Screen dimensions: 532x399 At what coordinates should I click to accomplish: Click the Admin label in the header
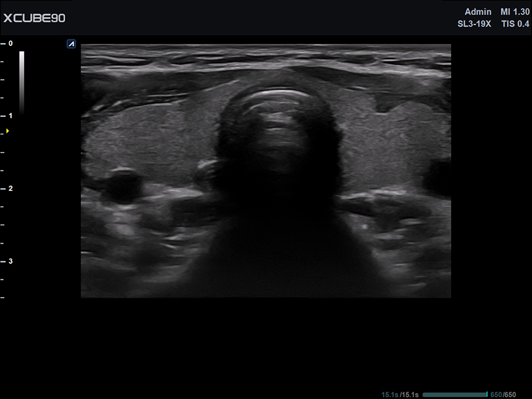[478, 12]
